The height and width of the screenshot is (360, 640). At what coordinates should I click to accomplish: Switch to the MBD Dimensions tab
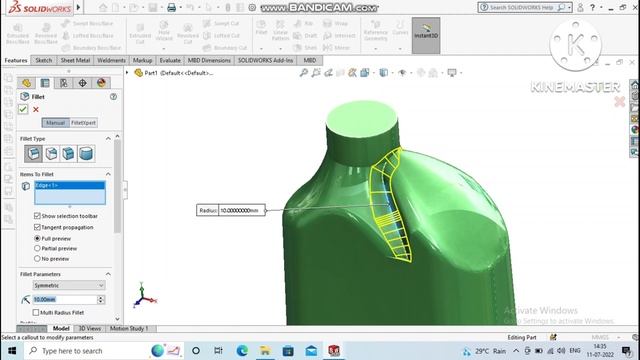(x=209, y=60)
